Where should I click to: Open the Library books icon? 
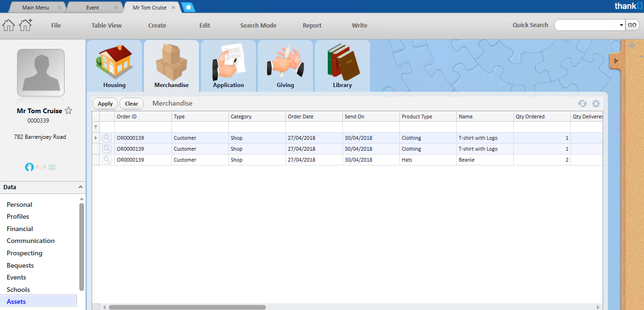342,62
